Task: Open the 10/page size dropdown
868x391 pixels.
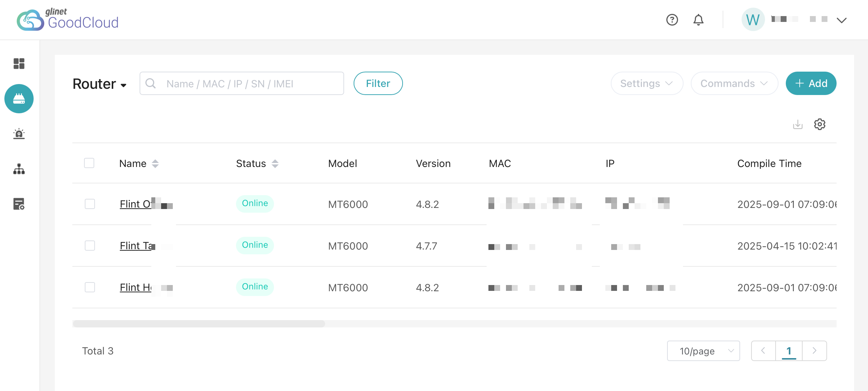Action: pyautogui.click(x=703, y=351)
